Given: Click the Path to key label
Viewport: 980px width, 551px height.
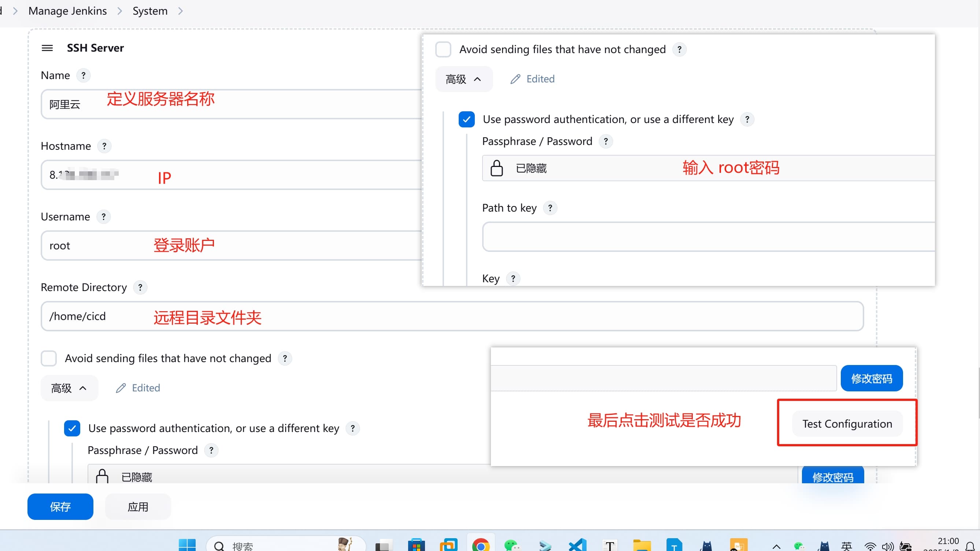Looking at the screenshot, I should (x=509, y=208).
